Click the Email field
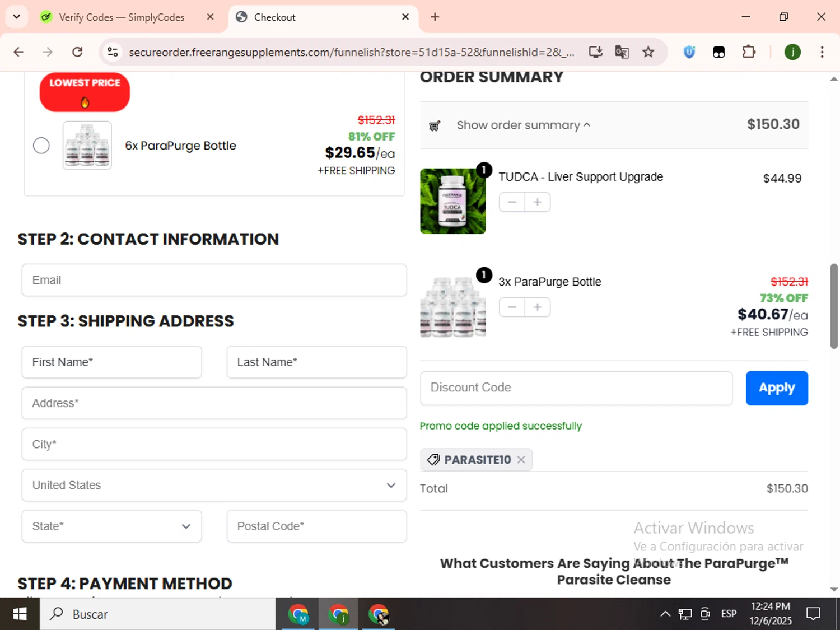Image resolution: width=840 pixels, height=630 pixels. click(x=214, y=280)
